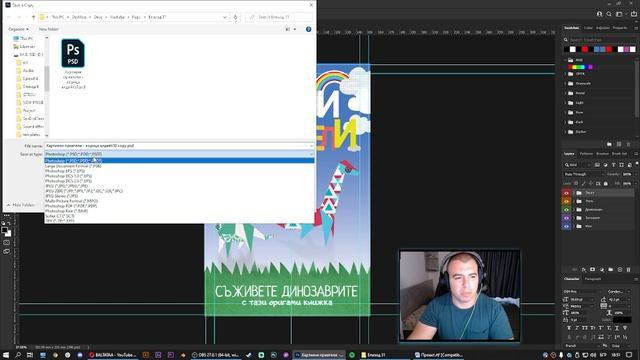The width and height of the screenshot is (640, 360).
Task: Click the Share icon at top right
Action: coord(633,14)
